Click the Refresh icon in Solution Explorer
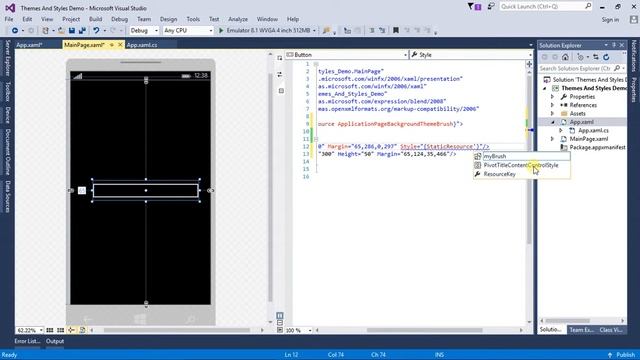The height and width of the screenshot is (360, 640). [x=606, y=57]
